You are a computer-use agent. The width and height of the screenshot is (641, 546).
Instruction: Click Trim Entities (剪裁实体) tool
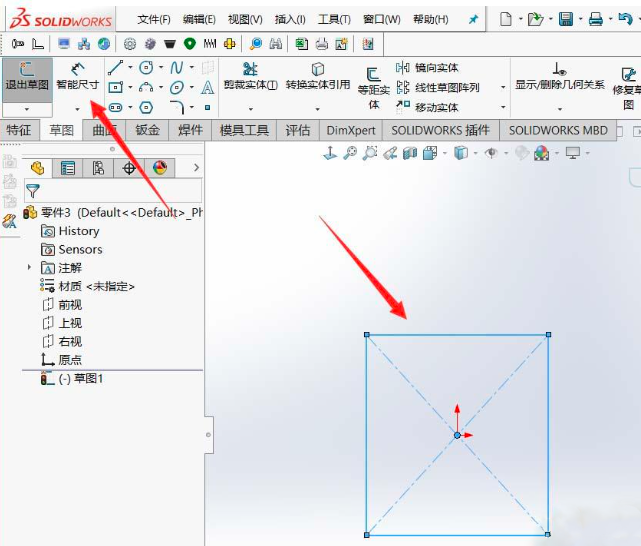click(x=251, y=76)
